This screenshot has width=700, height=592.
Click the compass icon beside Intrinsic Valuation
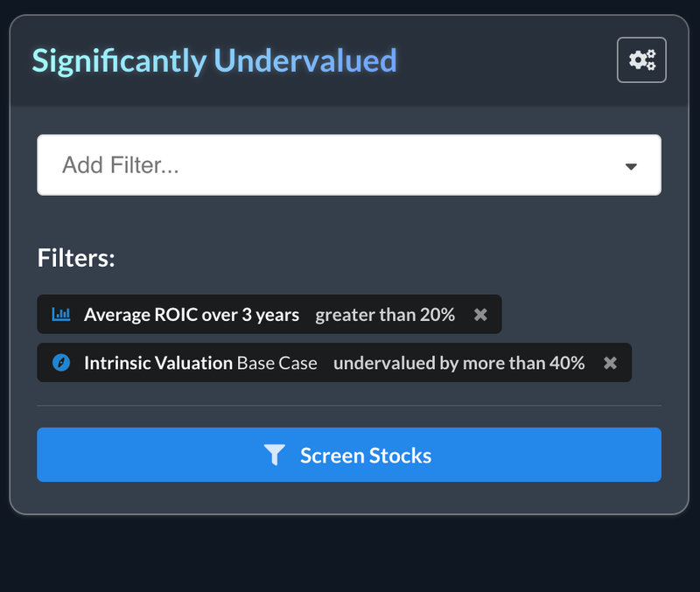click(x=61, y=362)
